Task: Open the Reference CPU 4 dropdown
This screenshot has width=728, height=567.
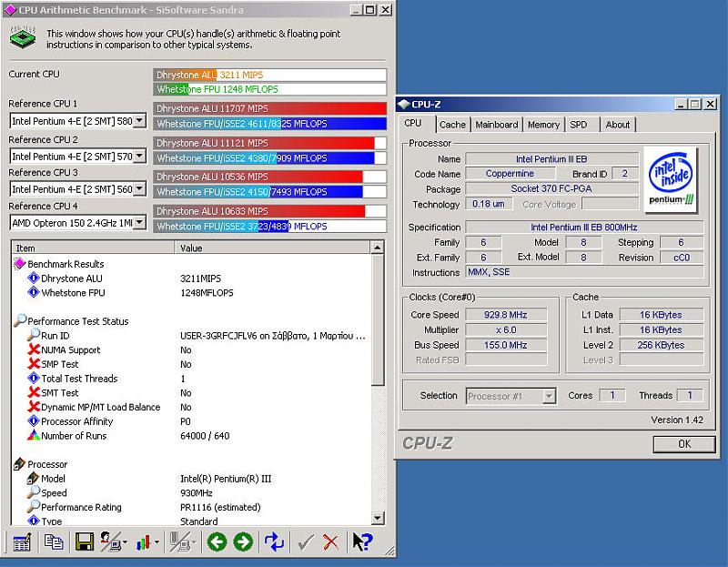Action: tap(139, 223)
